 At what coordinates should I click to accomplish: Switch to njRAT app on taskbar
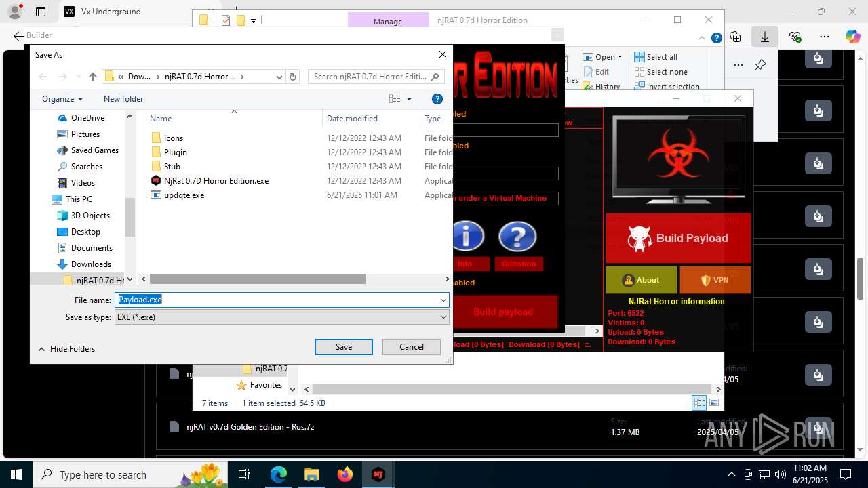click(378, 474)
